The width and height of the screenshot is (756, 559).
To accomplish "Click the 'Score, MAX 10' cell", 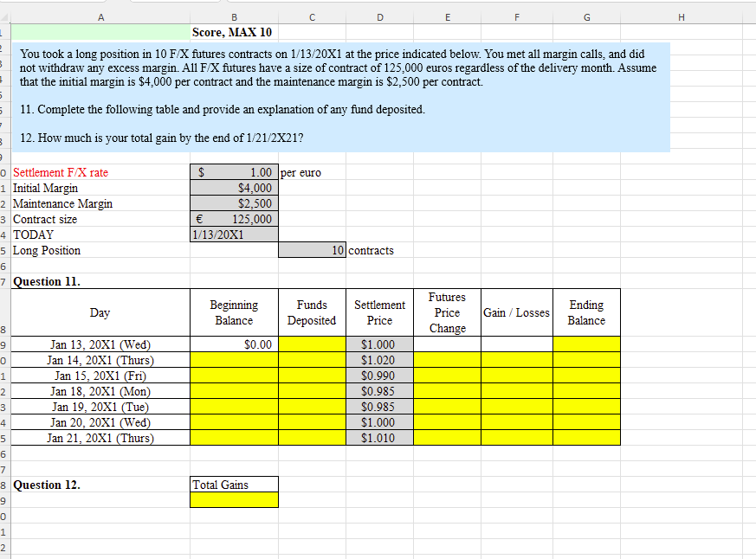I will point(235,32).
